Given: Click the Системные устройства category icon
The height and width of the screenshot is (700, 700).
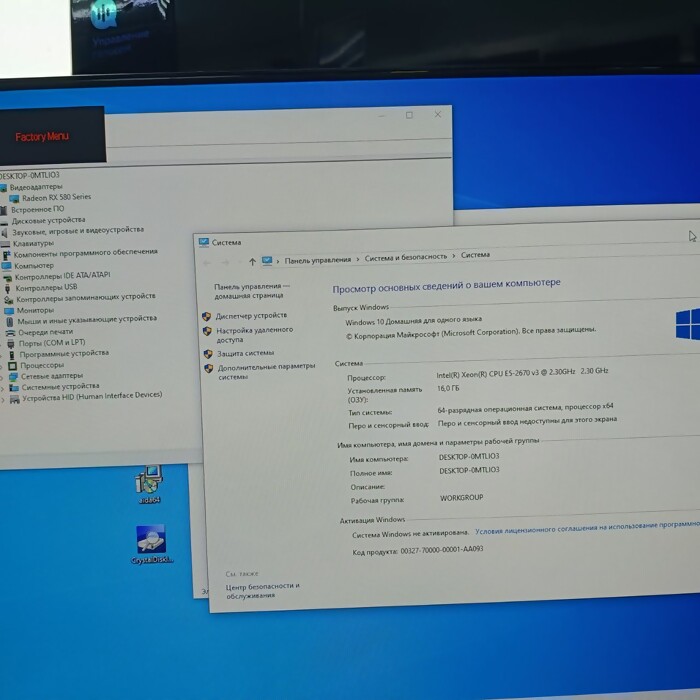Looking at the screenshot, I should pos(14,388).
